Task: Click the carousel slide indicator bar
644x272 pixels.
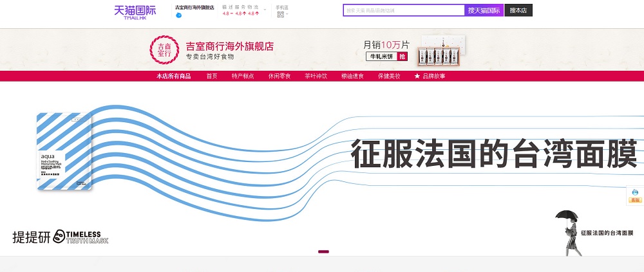Action: (x=323, y=251)
